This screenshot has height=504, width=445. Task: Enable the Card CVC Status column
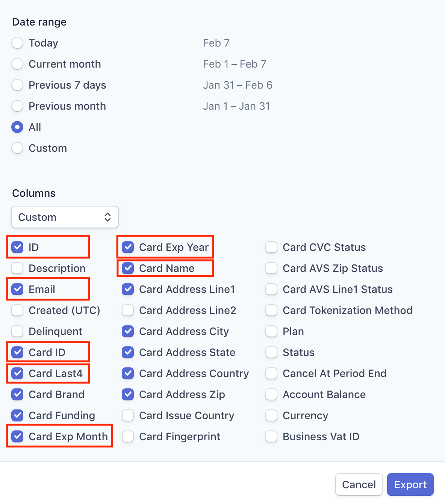pos(271,247)
